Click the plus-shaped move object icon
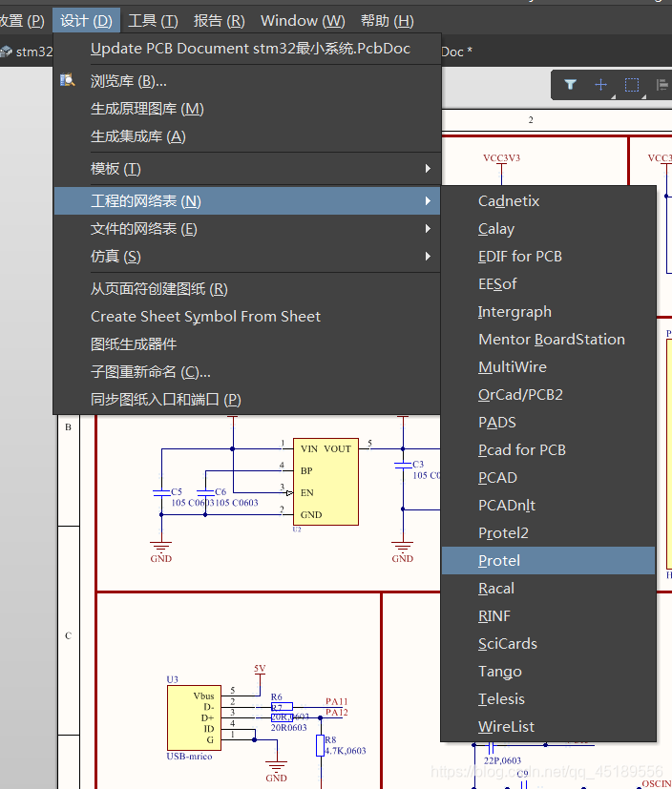 click(601, 85)
